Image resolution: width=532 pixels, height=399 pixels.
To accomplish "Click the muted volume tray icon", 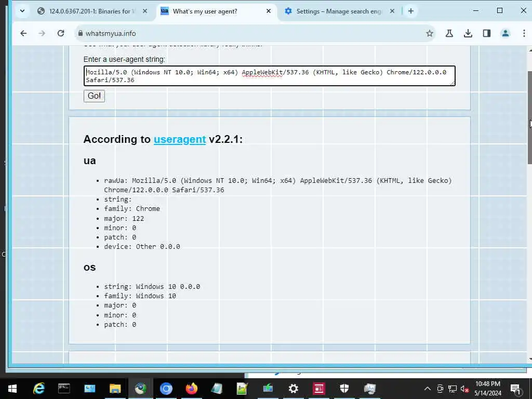I will pos(464,389).
